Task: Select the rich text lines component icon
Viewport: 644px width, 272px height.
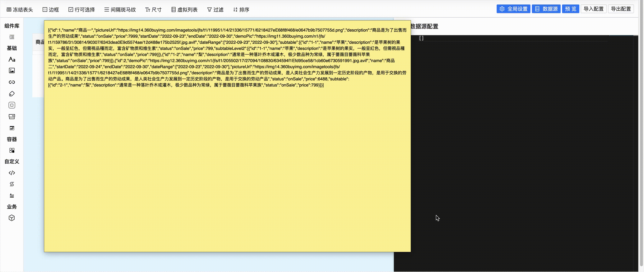Action: pyautogui.click(x=12, y=196)
